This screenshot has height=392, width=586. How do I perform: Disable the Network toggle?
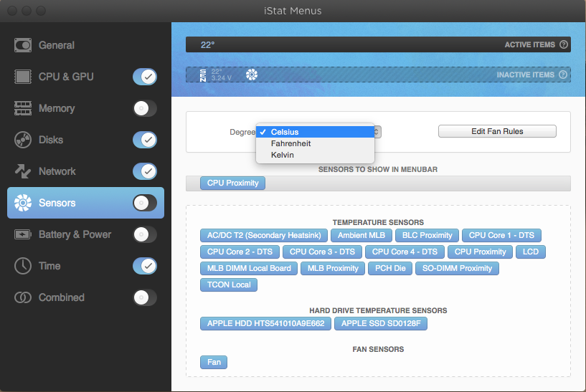tap(145, 171)
